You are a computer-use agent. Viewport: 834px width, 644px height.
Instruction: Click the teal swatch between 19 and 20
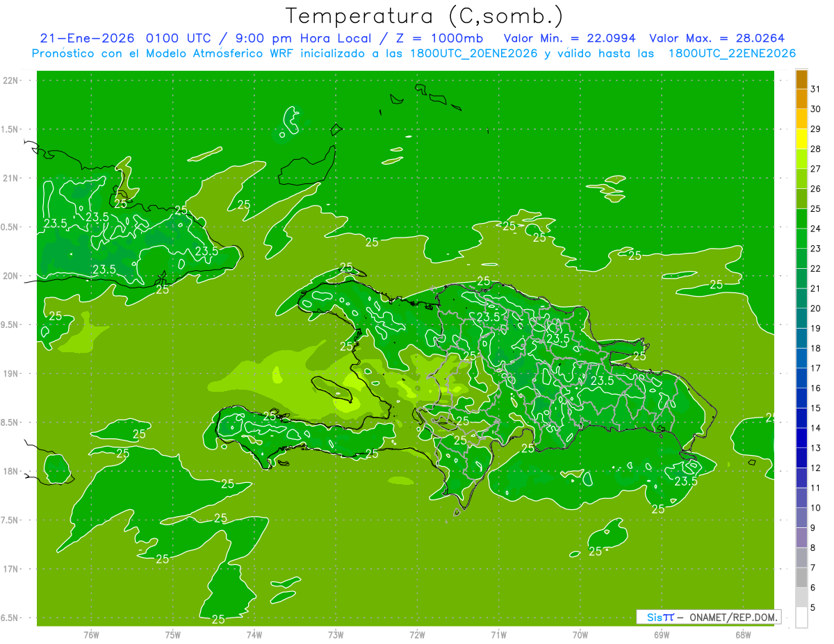click(801, 318)
